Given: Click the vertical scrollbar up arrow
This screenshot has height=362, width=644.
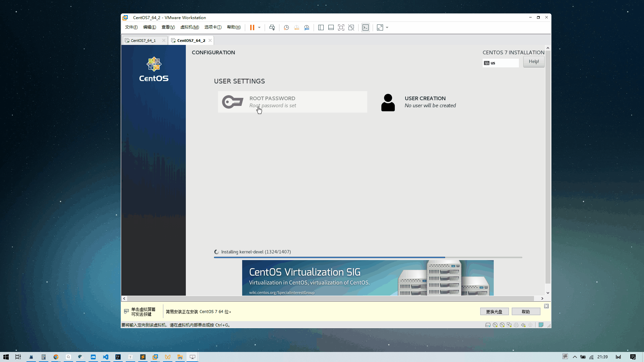Looking at the screenshot, I should coord(548,48).
